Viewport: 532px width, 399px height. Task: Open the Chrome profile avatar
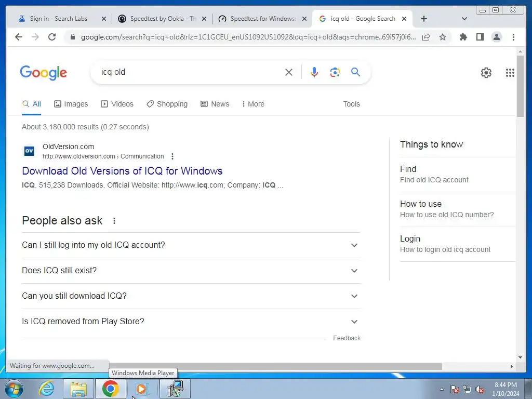tap(496, 37)
